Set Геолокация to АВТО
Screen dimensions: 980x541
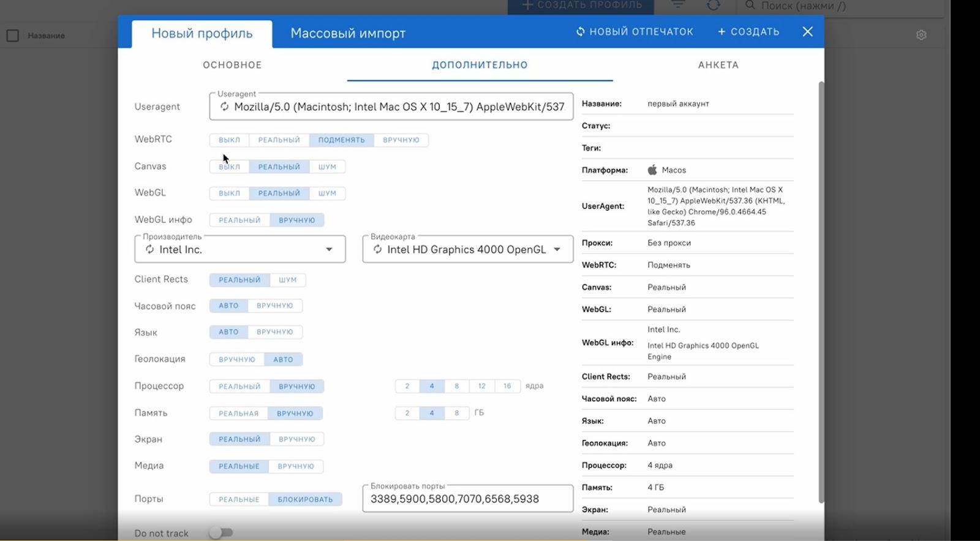(283, 360)
